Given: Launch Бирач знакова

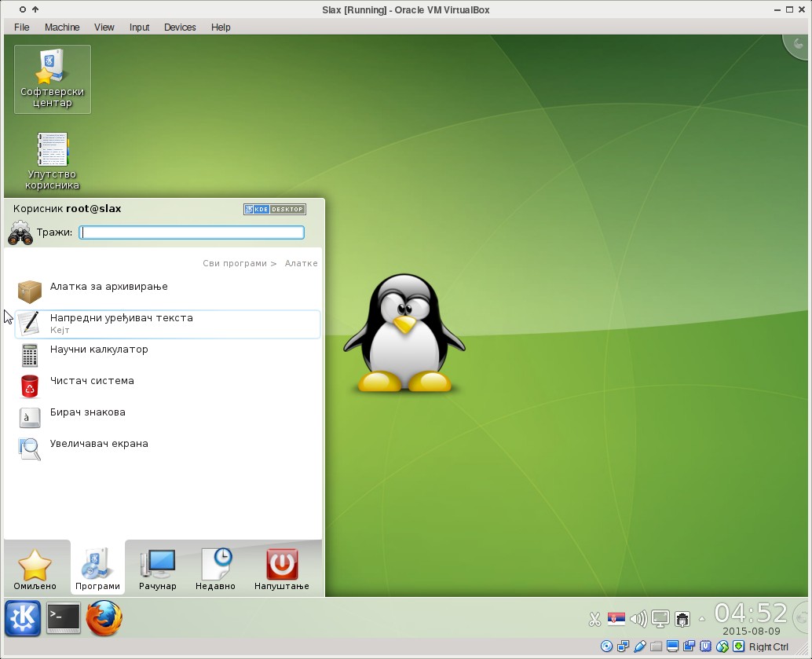Looking at the screenshot, I should coord(167,418).
